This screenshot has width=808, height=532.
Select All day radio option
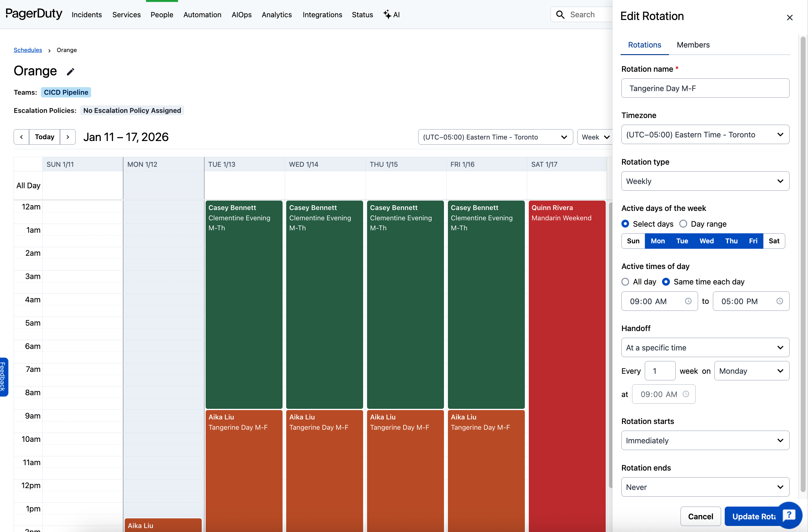pos(625,282)
